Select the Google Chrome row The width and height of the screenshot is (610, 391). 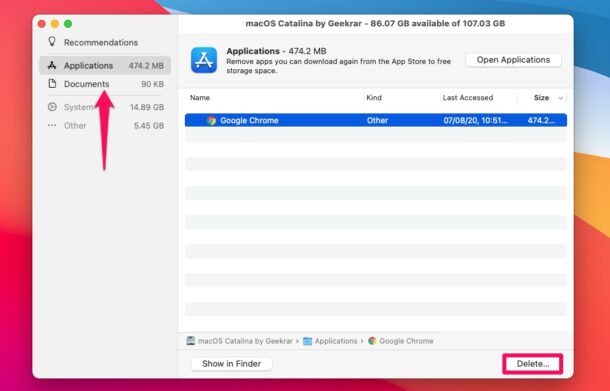click(x=376, y=120)
